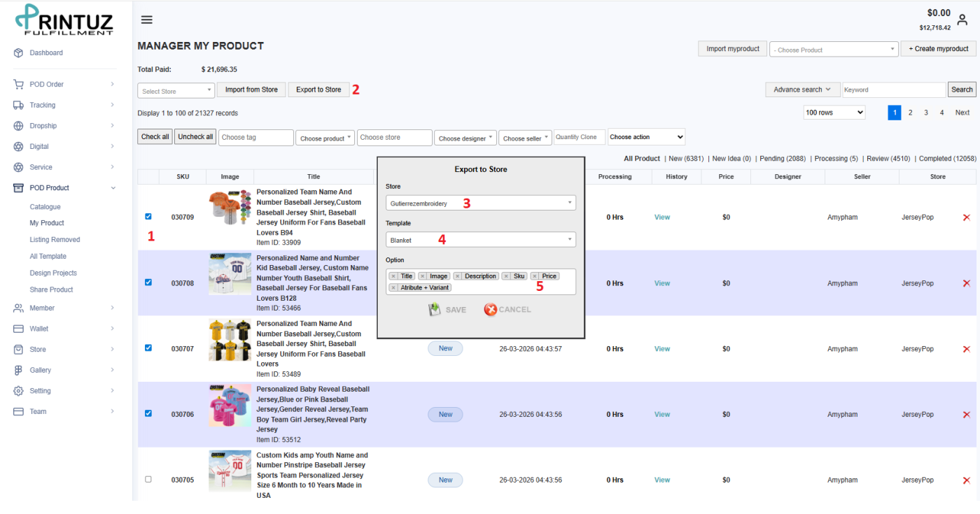This screenshot has height=514, width=980.
Task: Open the 100 rows dropdown
Action: (834, 113)
